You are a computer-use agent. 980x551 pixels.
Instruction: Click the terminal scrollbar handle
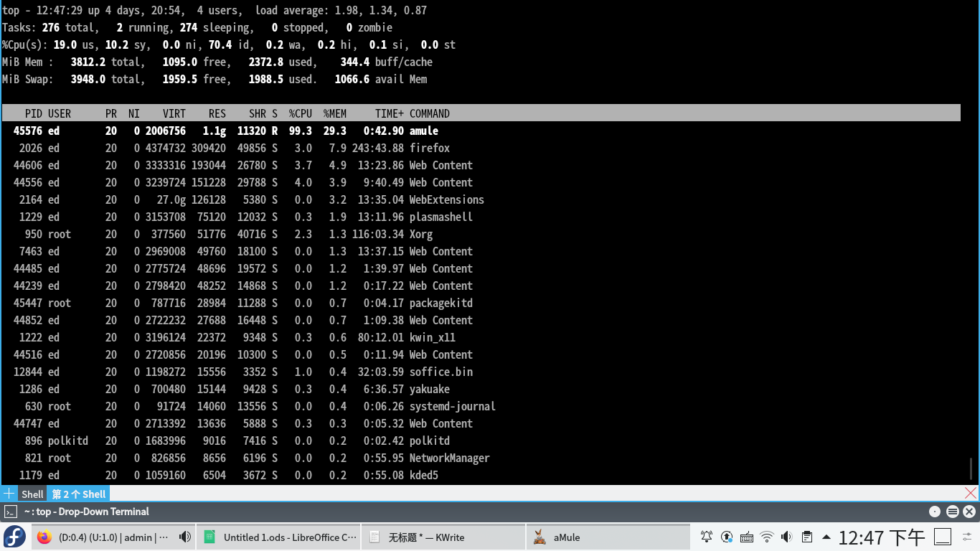[x=971, y=469]
